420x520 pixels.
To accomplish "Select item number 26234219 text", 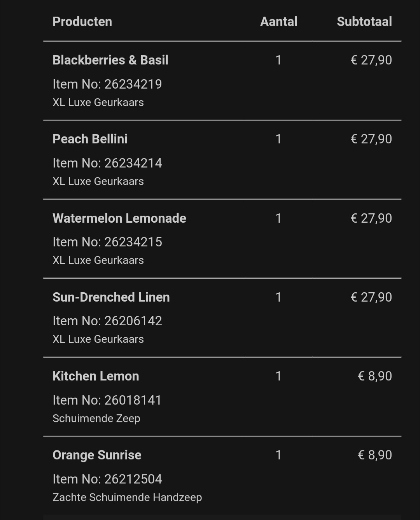I will click(x=107, y=84).
